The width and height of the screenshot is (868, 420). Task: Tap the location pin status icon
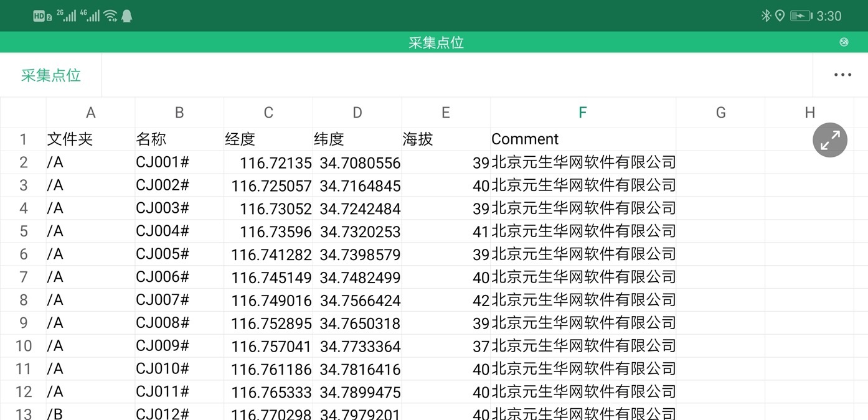coord(780,16)
